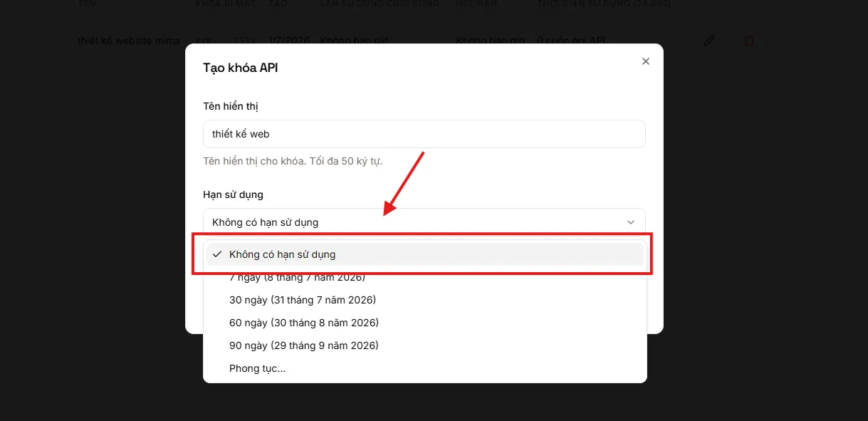The width and height of the screenshot is (868, 421).
Task: Choose 60 ngày expiration option
Action: tap(424, 323)
